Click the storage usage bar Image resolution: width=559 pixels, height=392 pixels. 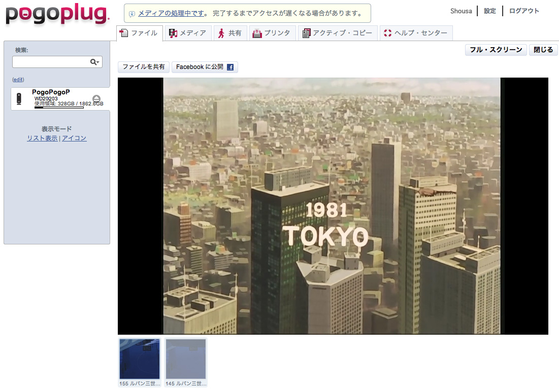click(59, 107)
